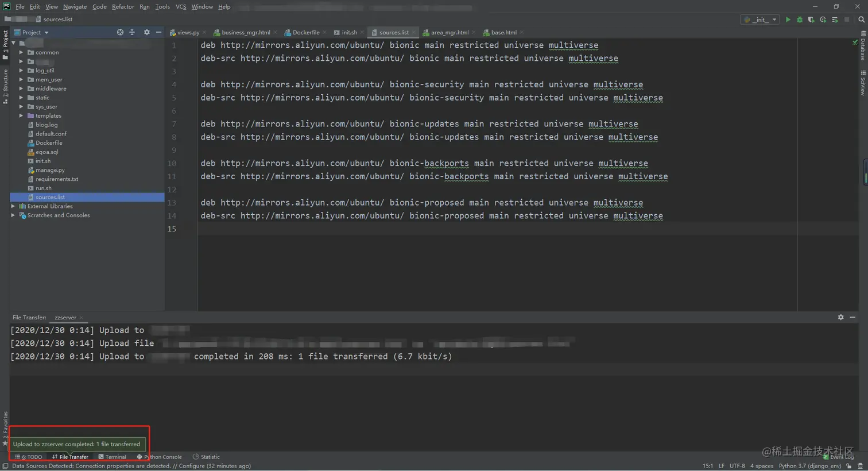Toggle read-only lock icon in status bar
The height and width of the screenshot is (471, 868).
pyautogui.click(x=849, y=466)
